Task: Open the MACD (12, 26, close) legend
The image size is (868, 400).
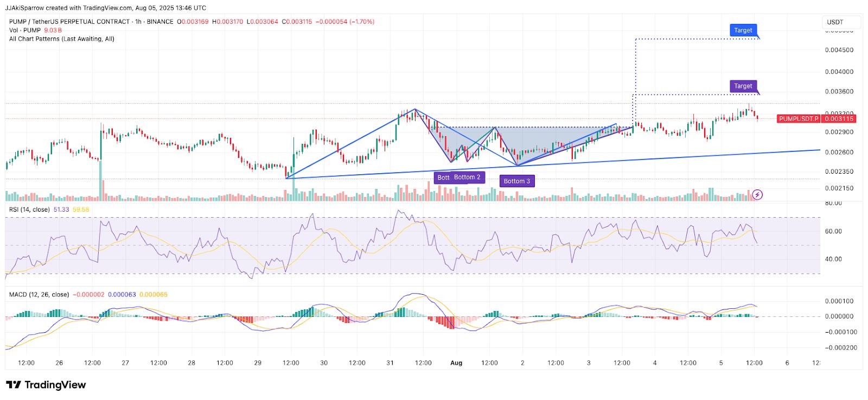Action: pyautogui.click(x=39, y=295)
